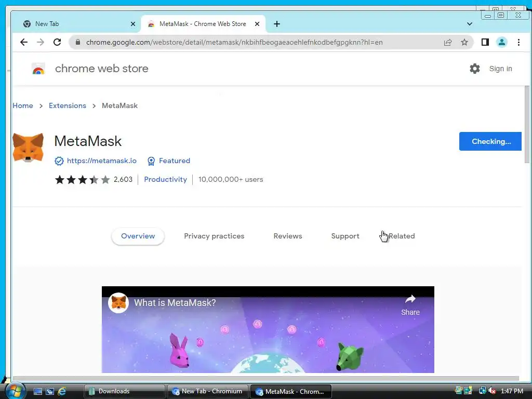This screenshot has height=399, width=532.
Task: Click the padlock site info icon
Action: 78,42
